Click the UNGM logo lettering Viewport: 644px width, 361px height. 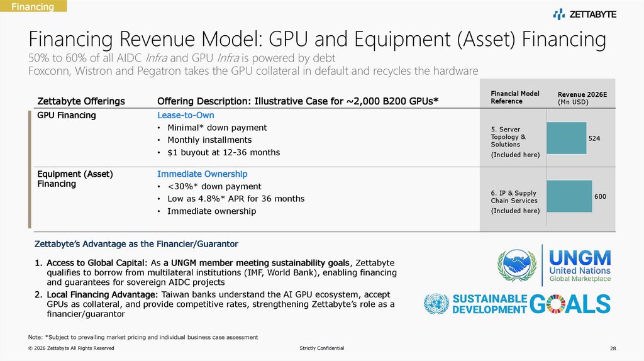pyautogui.click(x=580, y=257)
